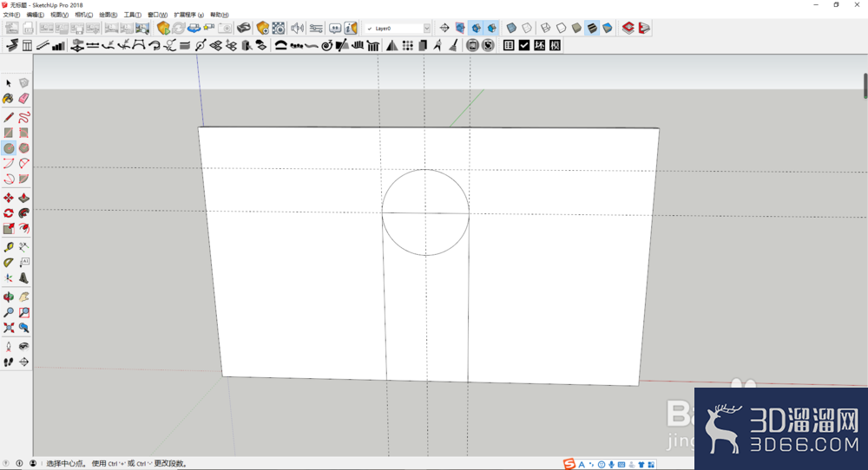Click the black checkmark plugin button
868x470 pixels.
tap(524, 45)
